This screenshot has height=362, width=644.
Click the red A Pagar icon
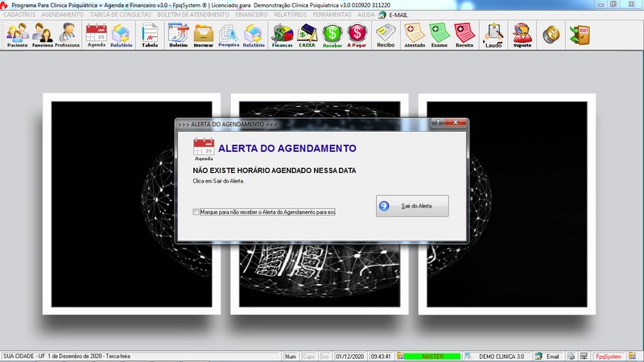click(x=357, y=35)
